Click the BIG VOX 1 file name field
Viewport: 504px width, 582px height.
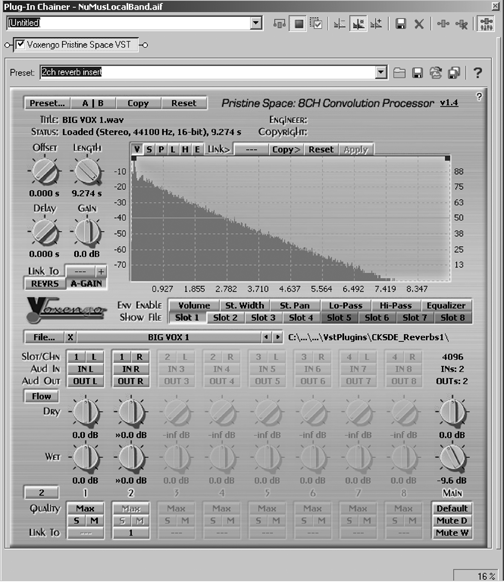[x=168, y=337]
